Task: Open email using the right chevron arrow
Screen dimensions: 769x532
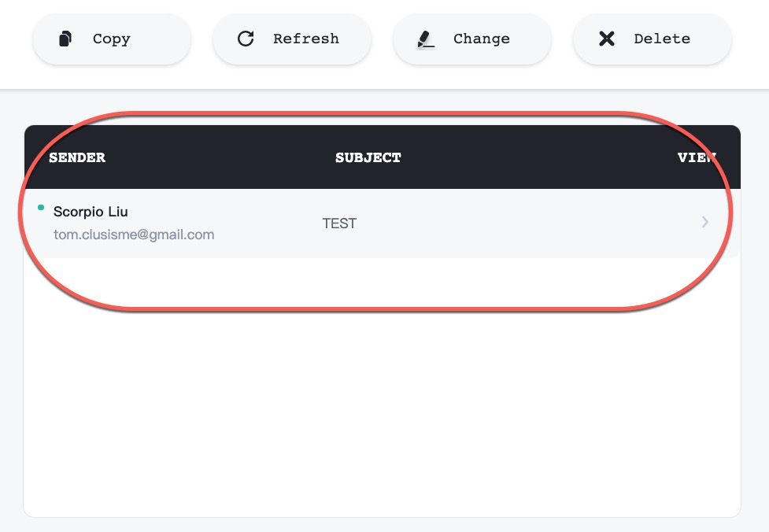Action: (x=704, y=223)
